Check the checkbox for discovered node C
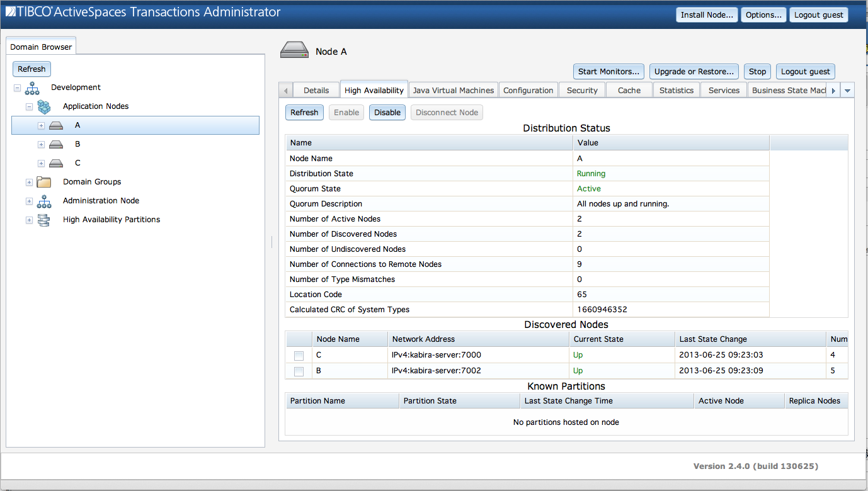 [x=299, y=356]
